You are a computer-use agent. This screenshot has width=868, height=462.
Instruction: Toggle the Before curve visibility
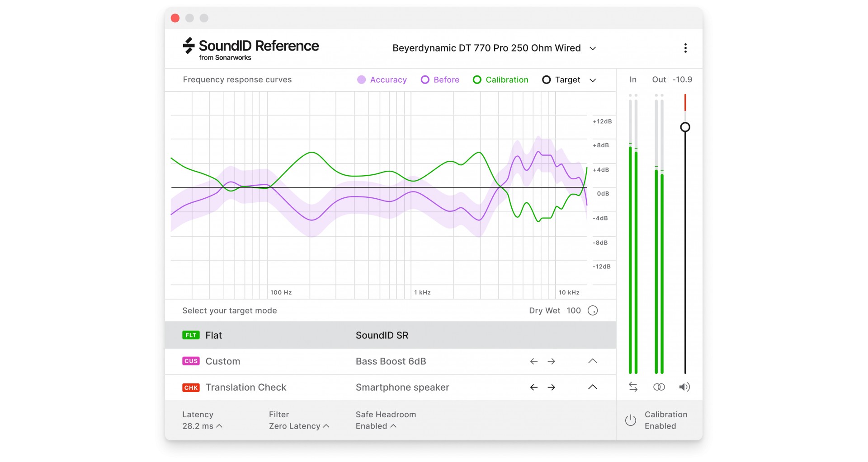click(x=440, y=80)
